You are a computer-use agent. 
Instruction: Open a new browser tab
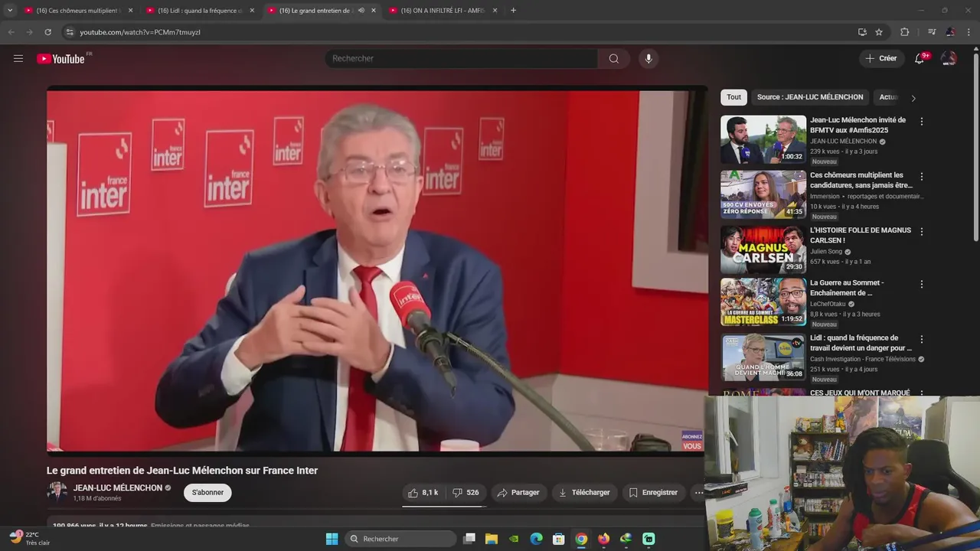[x=513, y=11]
